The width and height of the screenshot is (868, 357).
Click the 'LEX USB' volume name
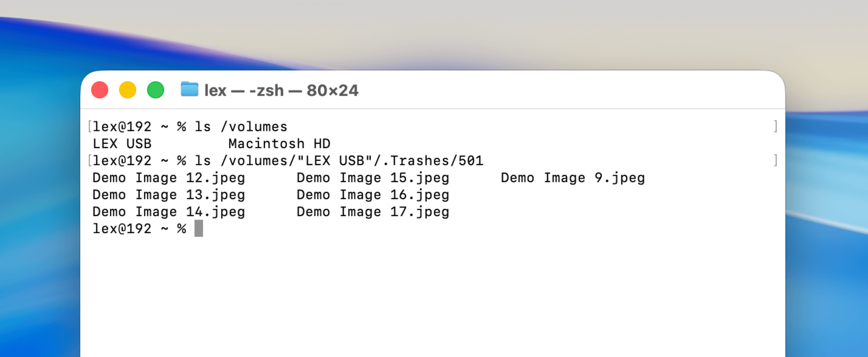pyautogui.click(x=122, y=143)
